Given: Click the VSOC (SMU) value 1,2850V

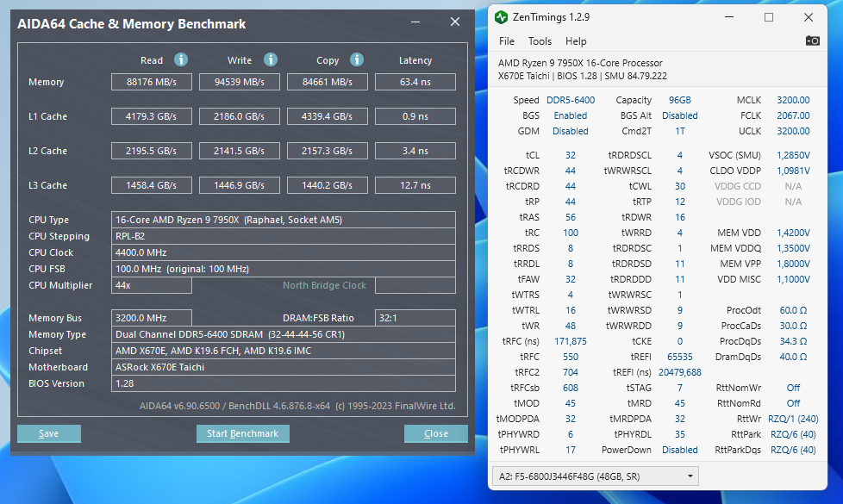Looking at the screenshot, I should coord(793,155).
